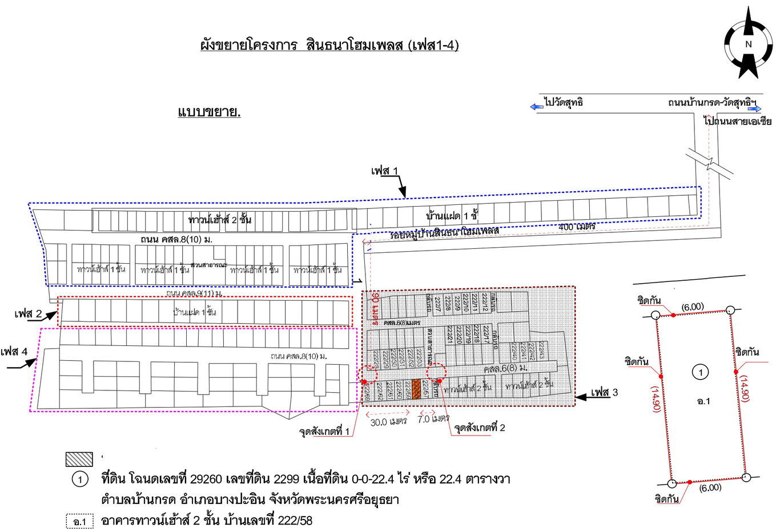Screen dimensions: 776x532
Task: Select the orange highlighted lot 222/58
Action: (x=417, y=389)
